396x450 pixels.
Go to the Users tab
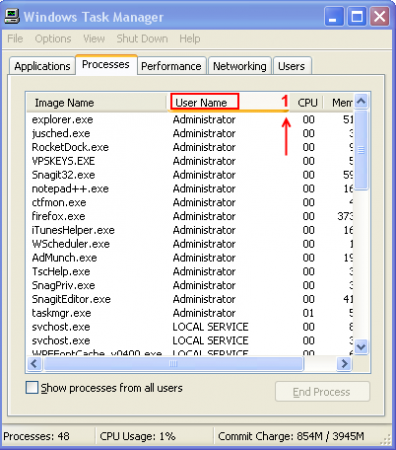(292, 66)
